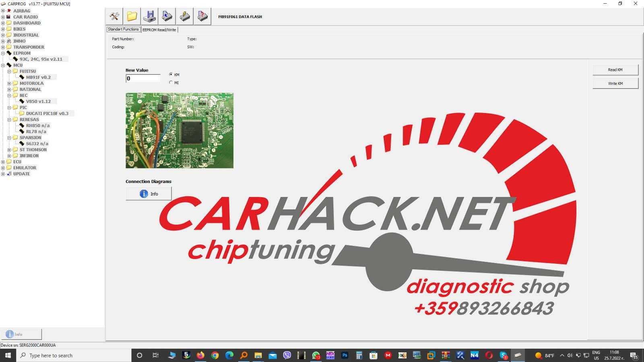Select the BIKES tree item
644x362 pixels.
[x=19, y=29]
